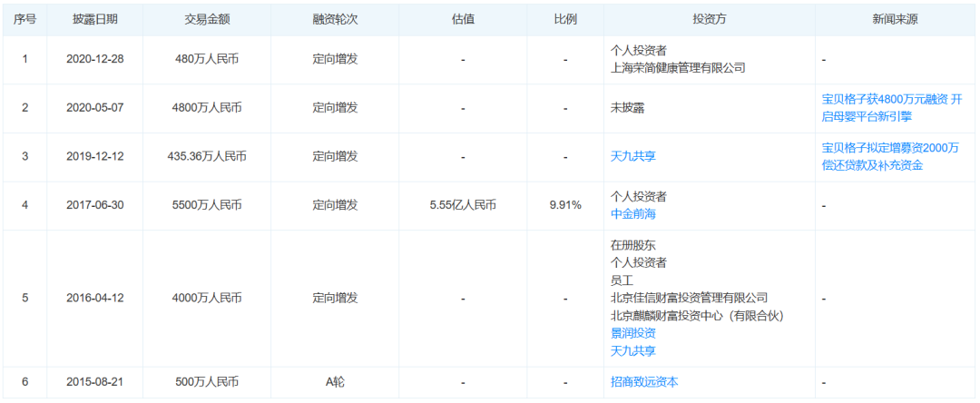Click the 比例 column header
Screen dimensions: 980x403
point(565,19)
